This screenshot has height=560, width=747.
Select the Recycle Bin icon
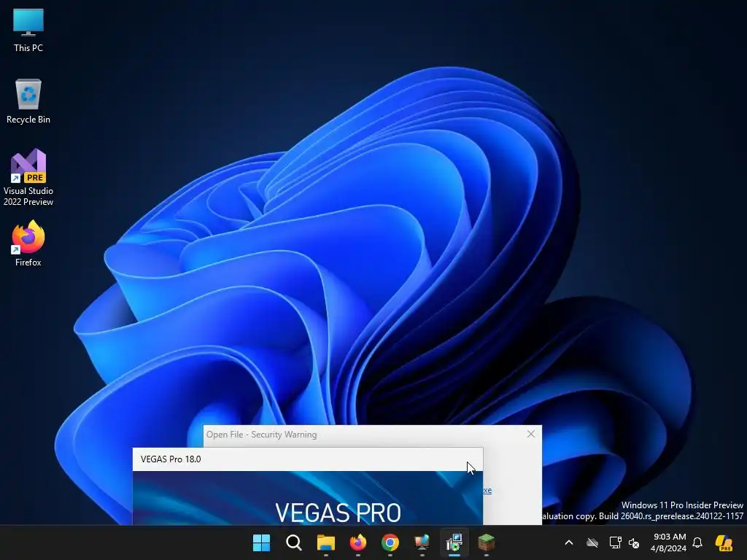[28, 101]
